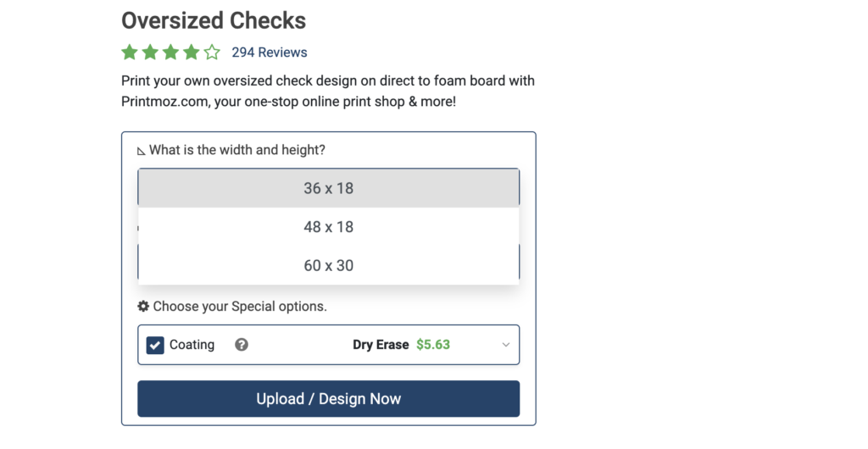The image size is (868, 449).
Task: Select the 36 x 18 size option
Action: click(x=328, y=188)
